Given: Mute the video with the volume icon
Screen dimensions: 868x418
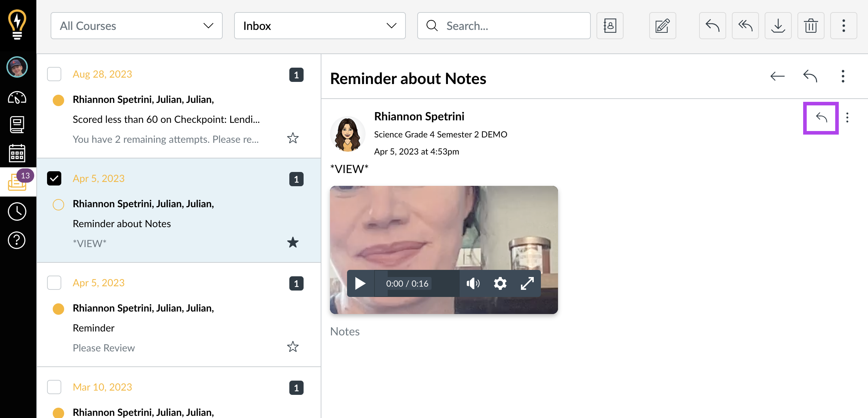Looking at the screenshot, I should click(x=473, y=283).
